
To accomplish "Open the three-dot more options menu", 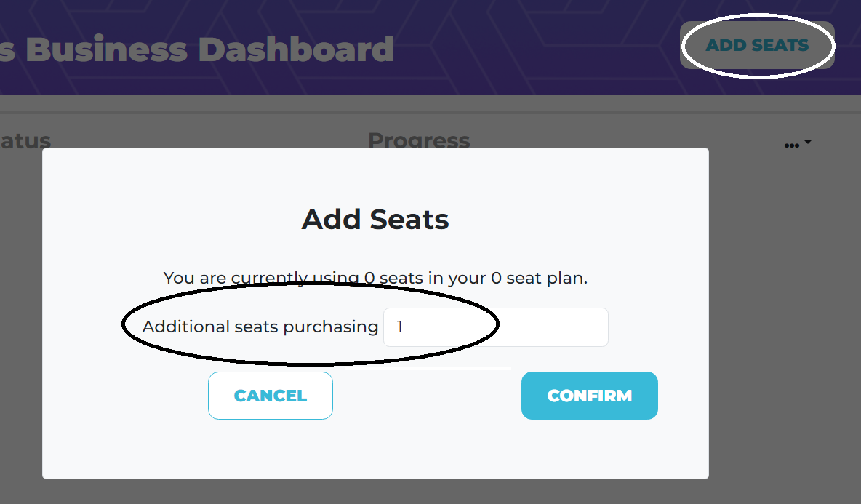I will [791, 145].
